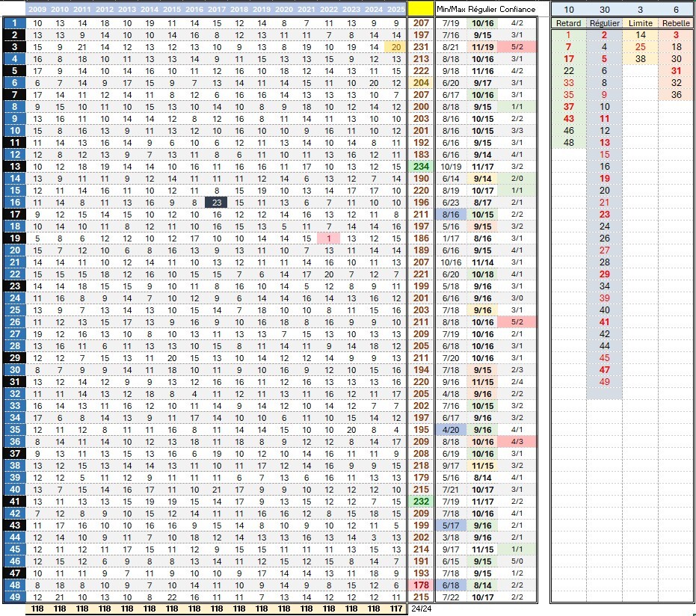Select the pink total cell showing 178

(x=421, y=585)
